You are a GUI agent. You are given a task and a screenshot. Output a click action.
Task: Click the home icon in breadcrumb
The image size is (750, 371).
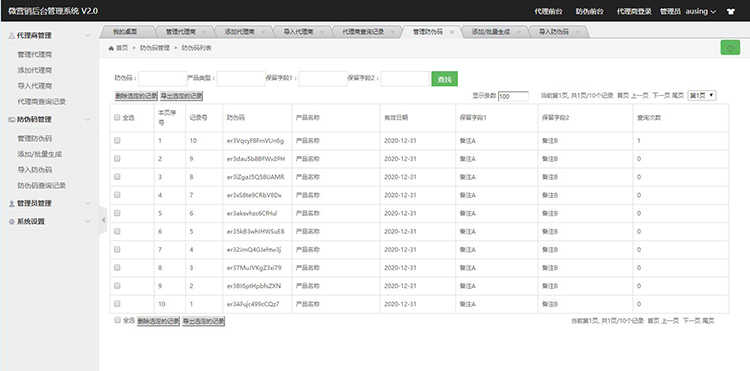point(111,48)
